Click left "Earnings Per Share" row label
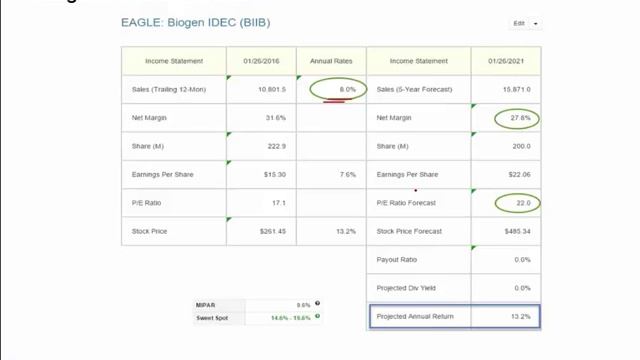 coord(162,175)
